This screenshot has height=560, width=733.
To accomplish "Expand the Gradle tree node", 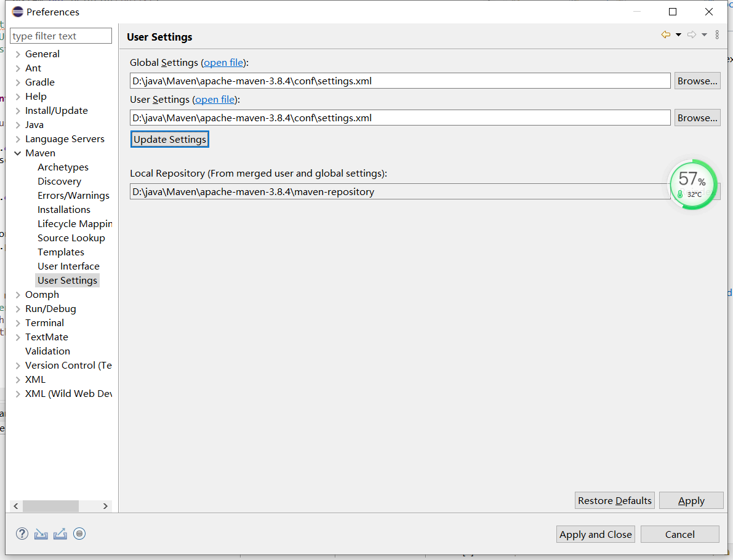I will 18,82.
